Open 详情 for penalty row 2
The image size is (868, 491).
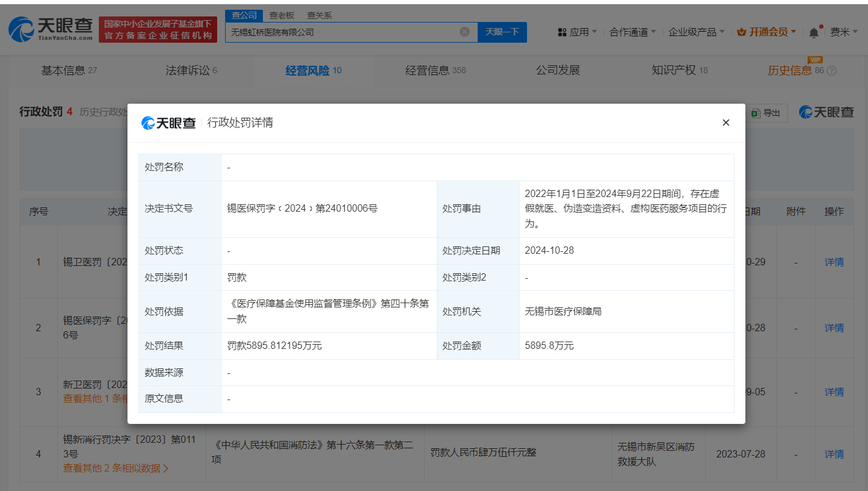tap(834, 328)
